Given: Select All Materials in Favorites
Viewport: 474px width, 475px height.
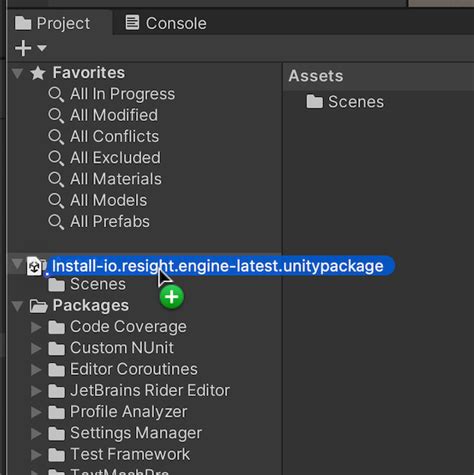Looking at the screenshot, I should pyautogui.click(x=116, y=179).
